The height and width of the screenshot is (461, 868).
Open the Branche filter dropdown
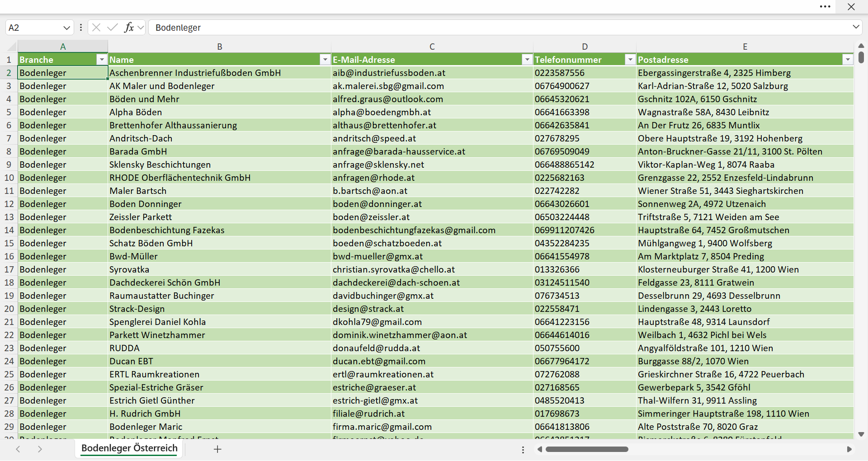102,60
